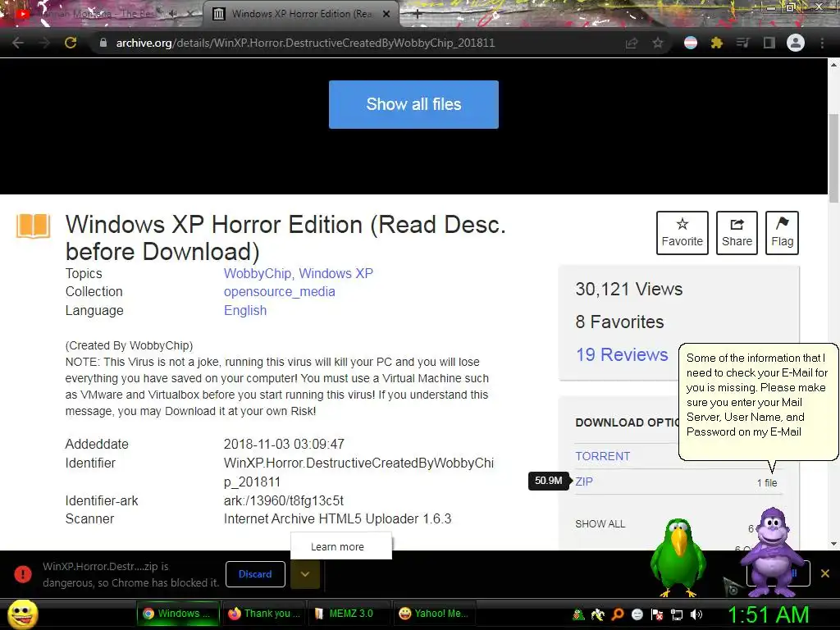The image size is (840, 630).
Task: Open the Chrome profile avatar
Action: 796,43
